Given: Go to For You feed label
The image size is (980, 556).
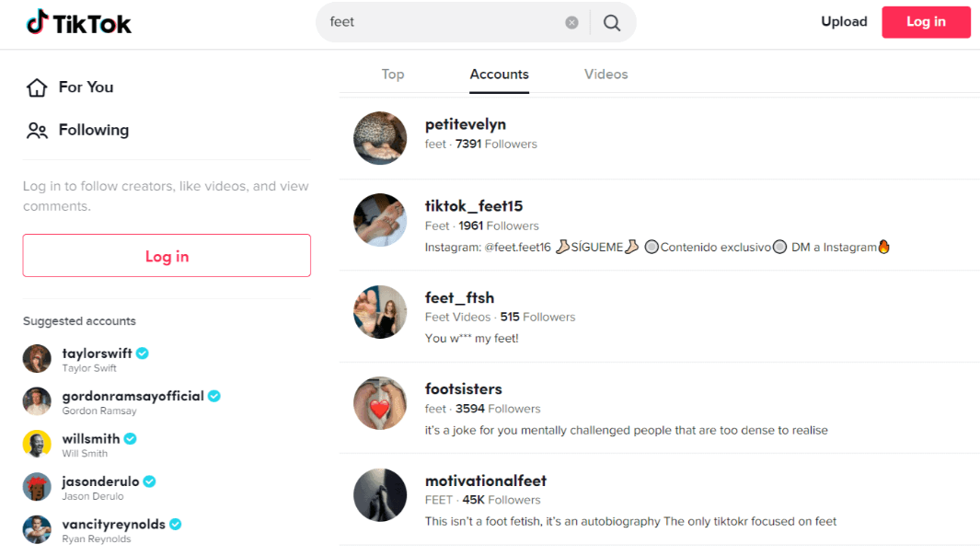Looking at the screenshot, I should pyautogui.click(x=86, y=87).
